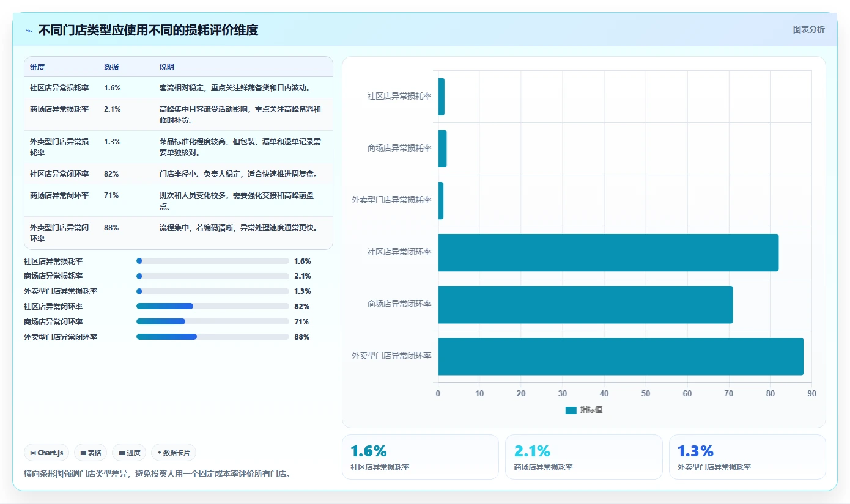The height and width of the screenshot is (504, 850).
Task: Click 社区店异常闭环率 label in progress list
Action: coord(53,306)
